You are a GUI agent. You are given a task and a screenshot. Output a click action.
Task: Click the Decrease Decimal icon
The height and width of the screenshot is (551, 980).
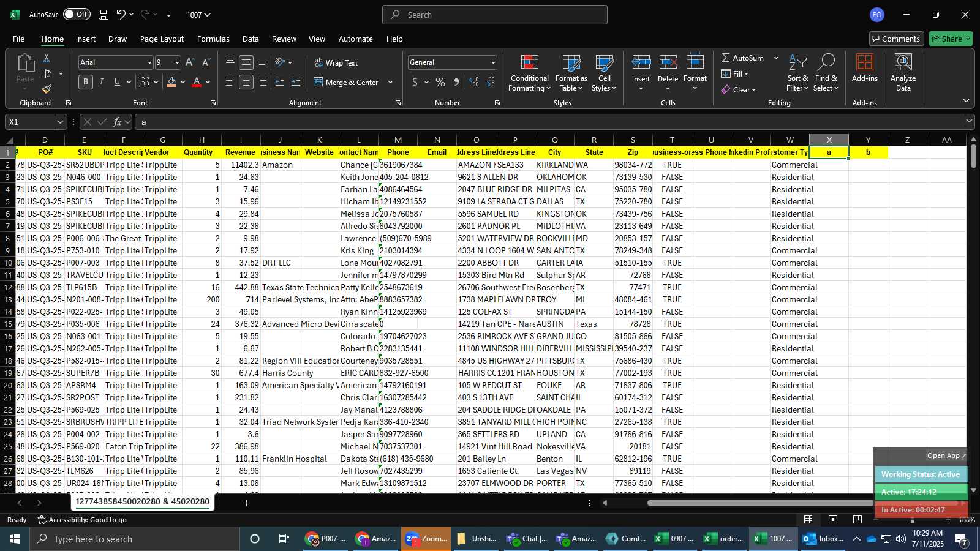[490, 82]
